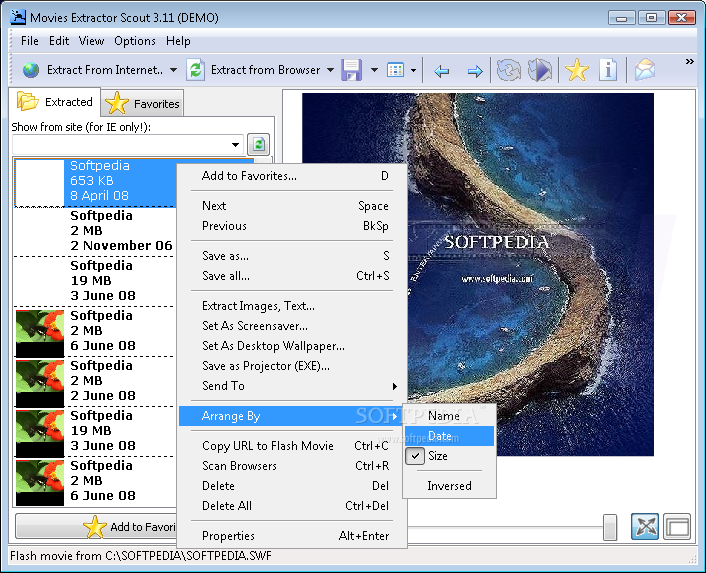Expand the Send To submenu

293,386
